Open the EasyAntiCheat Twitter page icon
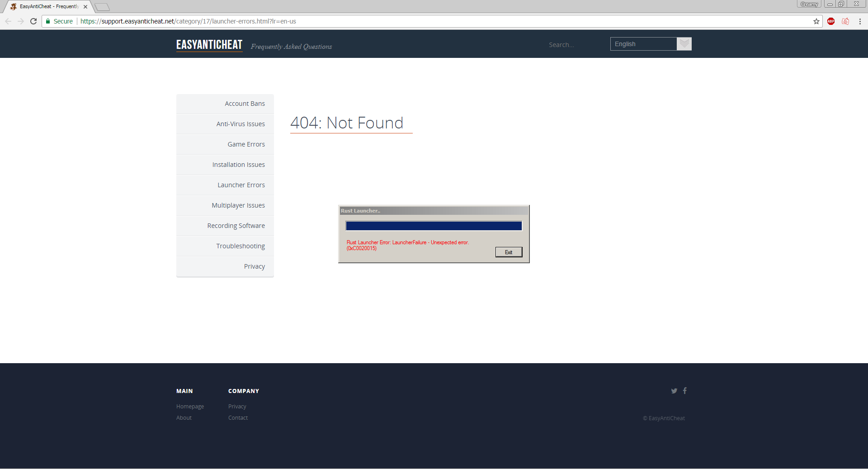 click(674, 391)
